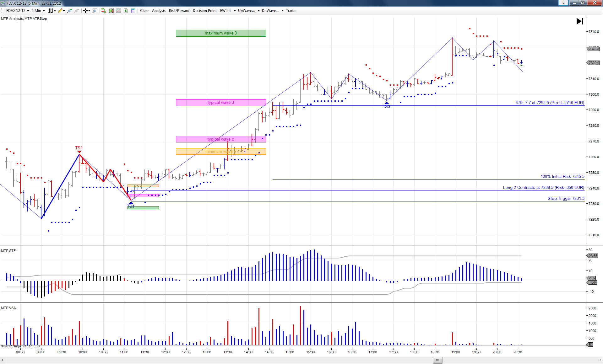The image size is (603, 364).
Task: Click the EW Int toolbar button
Action: pos(225,11)
